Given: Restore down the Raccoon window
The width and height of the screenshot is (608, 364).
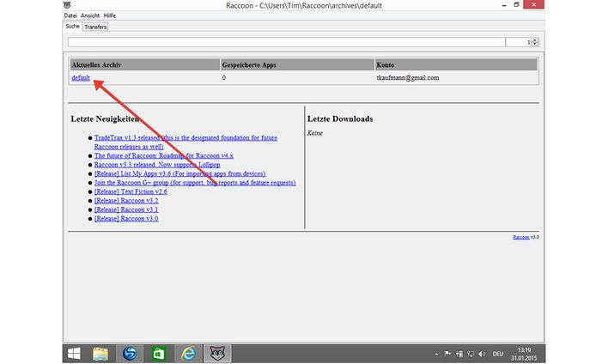Looking at the screenshot, I should (x=516, y=4).
